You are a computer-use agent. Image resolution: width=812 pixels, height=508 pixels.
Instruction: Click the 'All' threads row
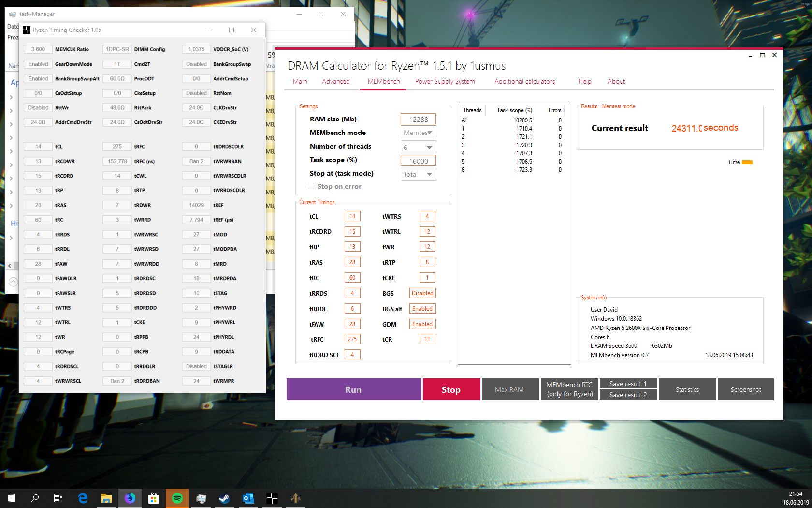coord(511,120)
